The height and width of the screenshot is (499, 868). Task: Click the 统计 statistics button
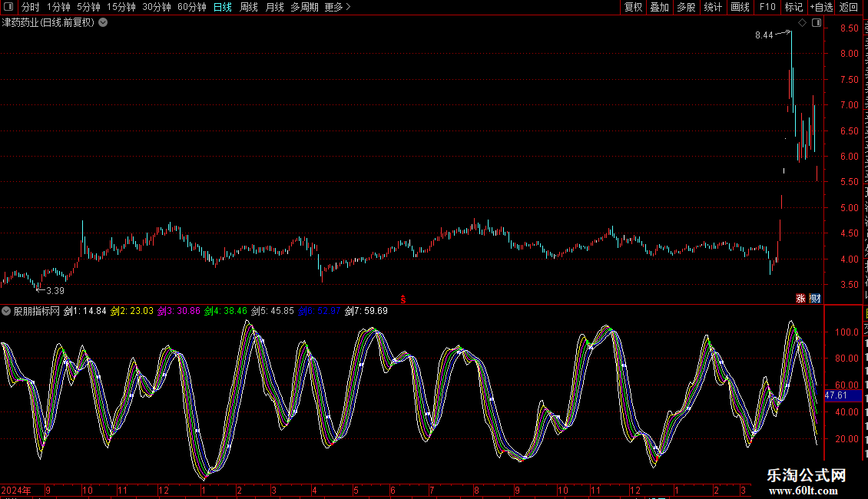pos(713,7)
